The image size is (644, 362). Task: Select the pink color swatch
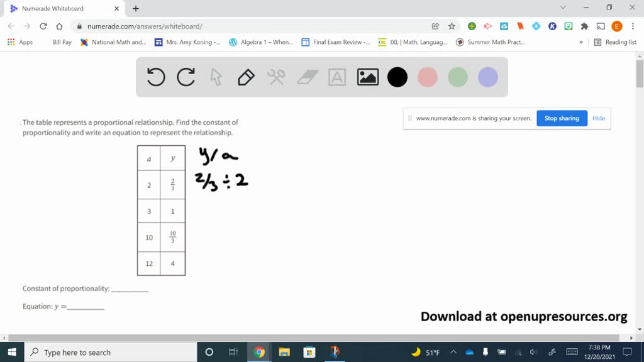[x=428, y=77]
